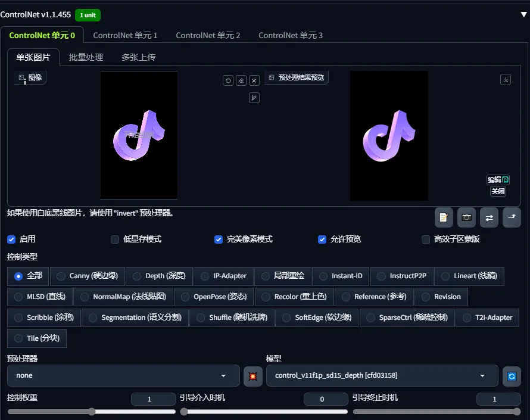Select the Depth (深度) control type
Viewport: 530px width, 420px height.
click(x=159, y=276)
